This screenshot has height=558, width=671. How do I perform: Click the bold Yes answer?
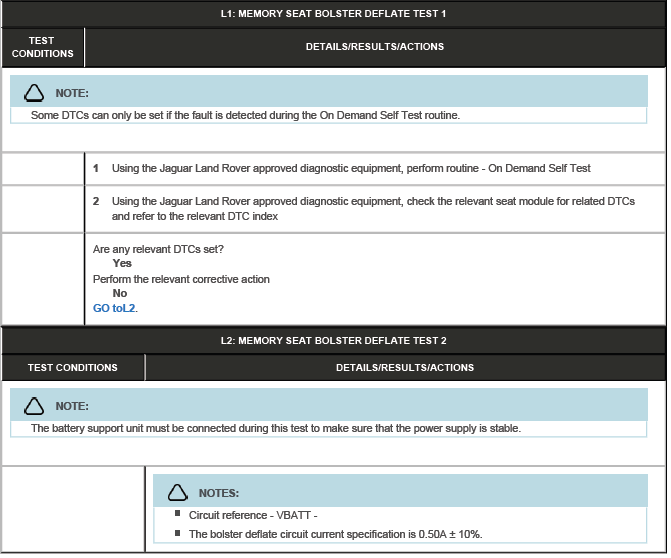pos(122,264)
